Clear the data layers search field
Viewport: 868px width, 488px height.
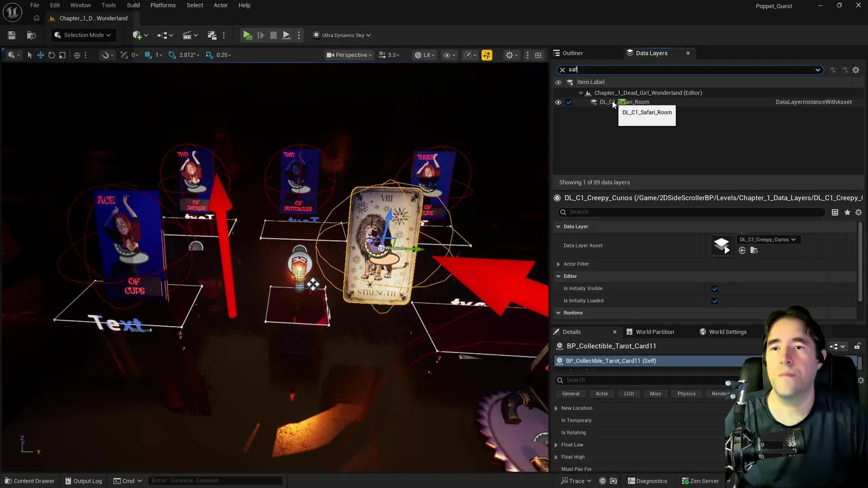click(x=562, y=70)
